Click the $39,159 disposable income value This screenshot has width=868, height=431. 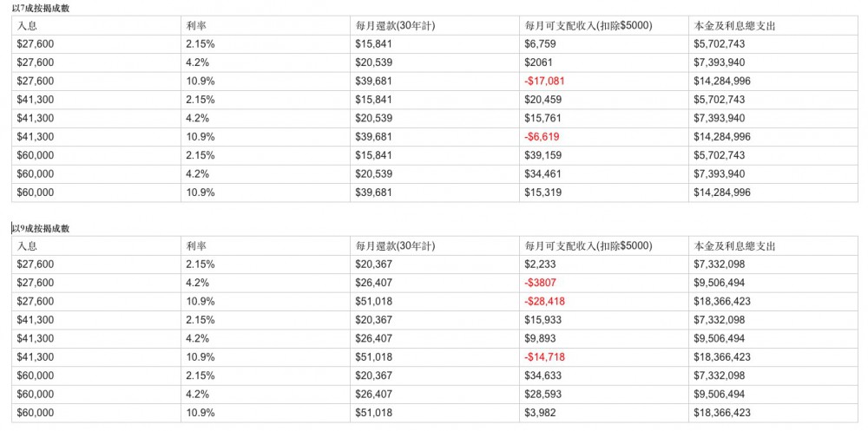(x=542, y=155)
